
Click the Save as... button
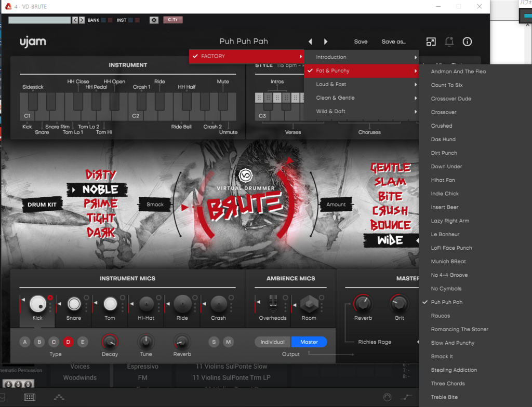pos(394,42)
